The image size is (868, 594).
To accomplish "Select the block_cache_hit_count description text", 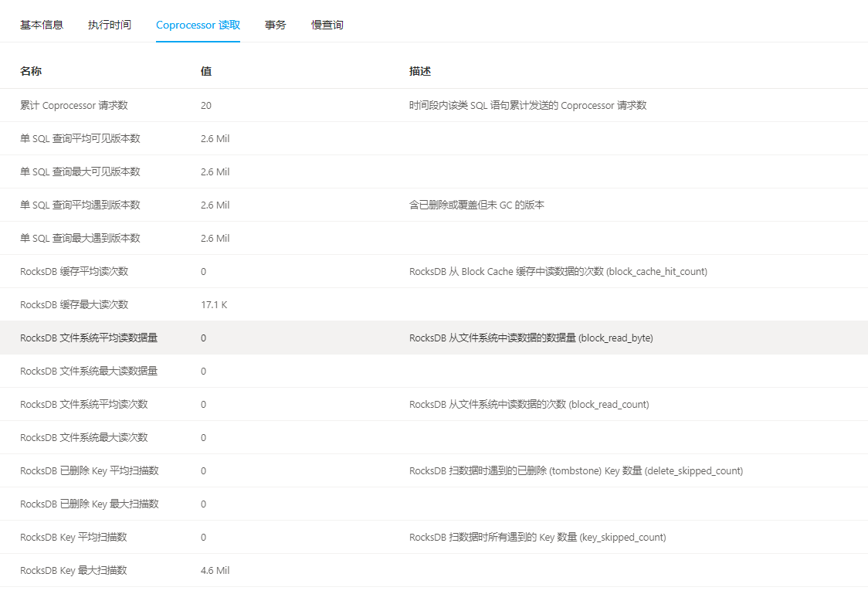I will click(558, 271).
